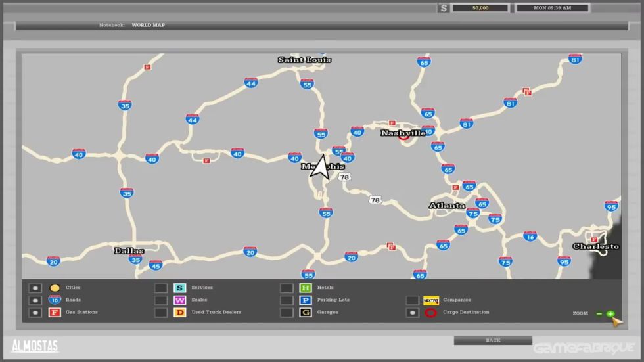Enable the Used Truck Dealers checkbox
This screenshot has height=362, width=644.
click(161, 313)
